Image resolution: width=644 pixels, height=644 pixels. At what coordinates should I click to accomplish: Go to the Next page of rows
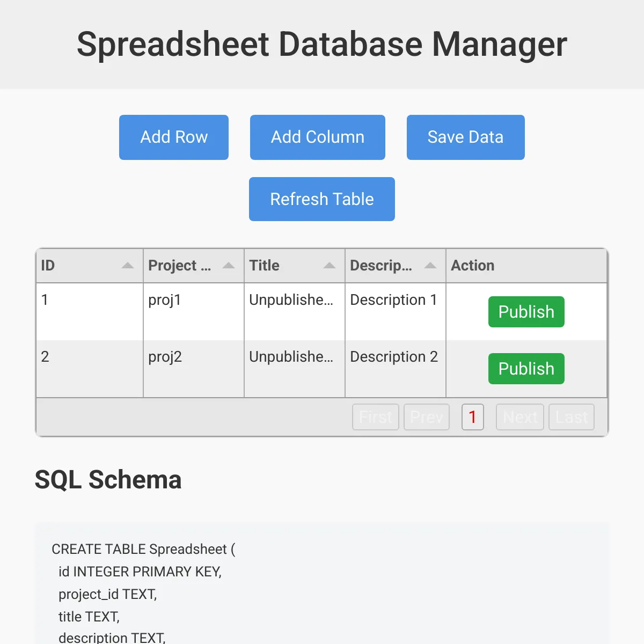tap(519, 417)
